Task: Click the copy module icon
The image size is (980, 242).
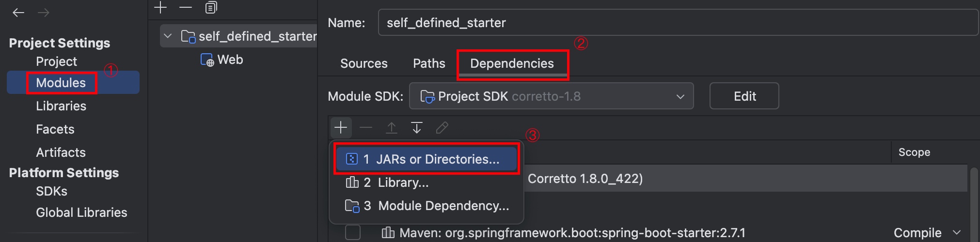Action: click(211, 7)
